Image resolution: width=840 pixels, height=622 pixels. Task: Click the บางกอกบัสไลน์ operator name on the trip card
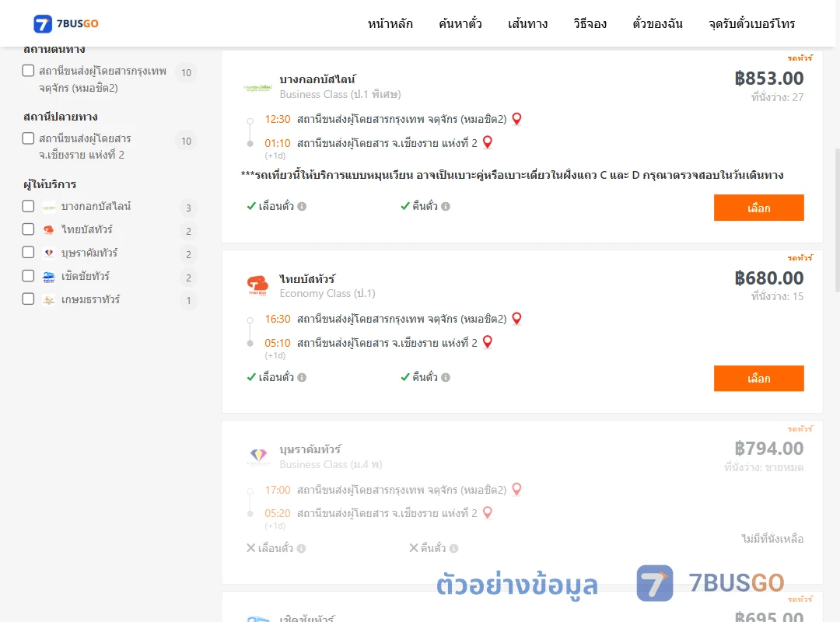pyautogui.click(x=317, y=79)
